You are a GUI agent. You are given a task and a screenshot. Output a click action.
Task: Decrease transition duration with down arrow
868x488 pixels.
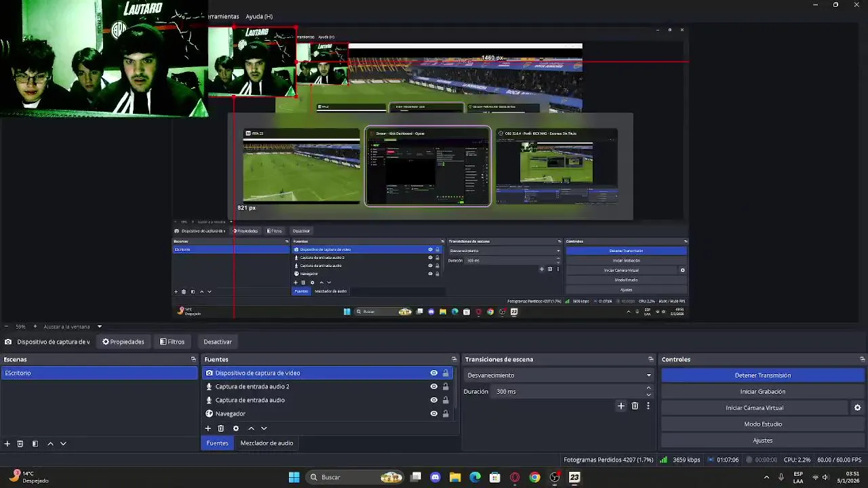coord(648,394)
